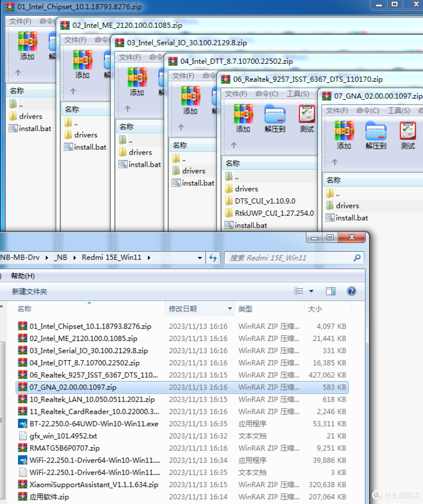
Task: Expand the breadcrumb arrow after Redmi 15E_Win11
Action: point(149,258)
